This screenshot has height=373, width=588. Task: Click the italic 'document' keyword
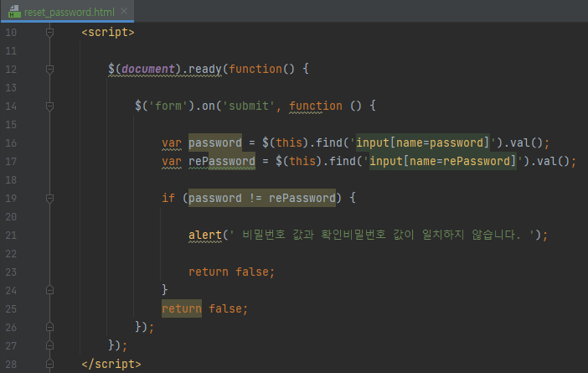147,69
